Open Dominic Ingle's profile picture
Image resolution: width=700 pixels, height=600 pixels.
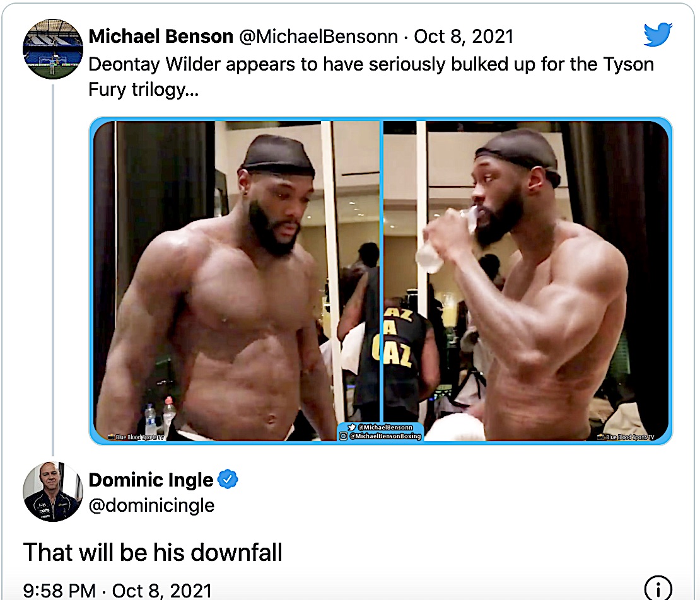53,492
